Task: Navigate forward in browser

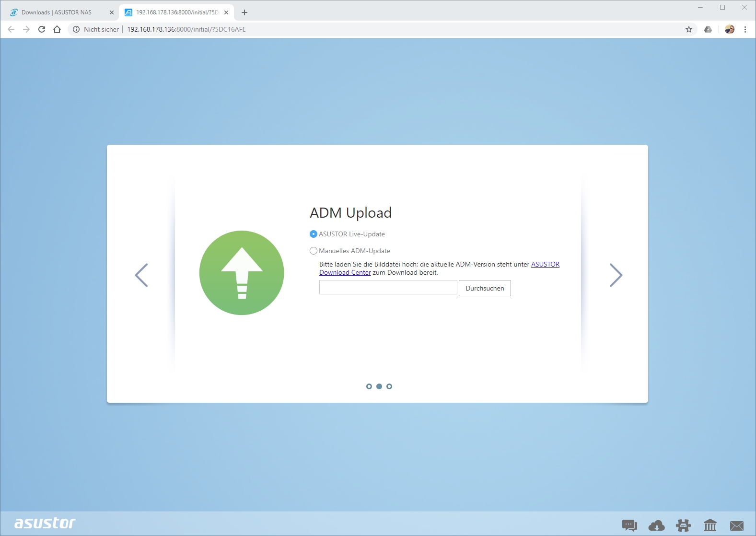Action: point(26,29)
